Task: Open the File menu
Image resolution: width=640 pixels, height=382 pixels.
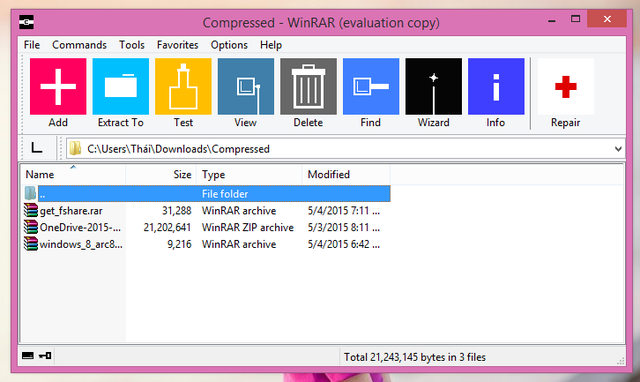Action: click(x=32, y=45)
